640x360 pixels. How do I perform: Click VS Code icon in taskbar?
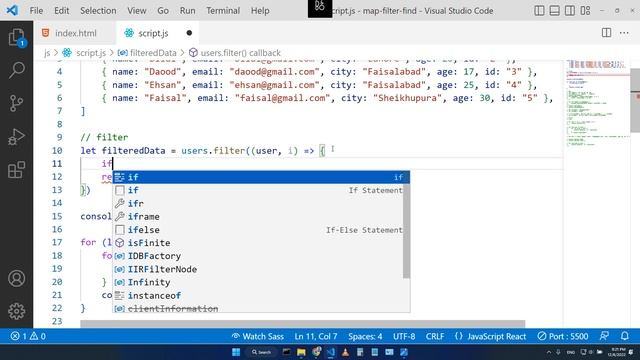coord(331,352)
